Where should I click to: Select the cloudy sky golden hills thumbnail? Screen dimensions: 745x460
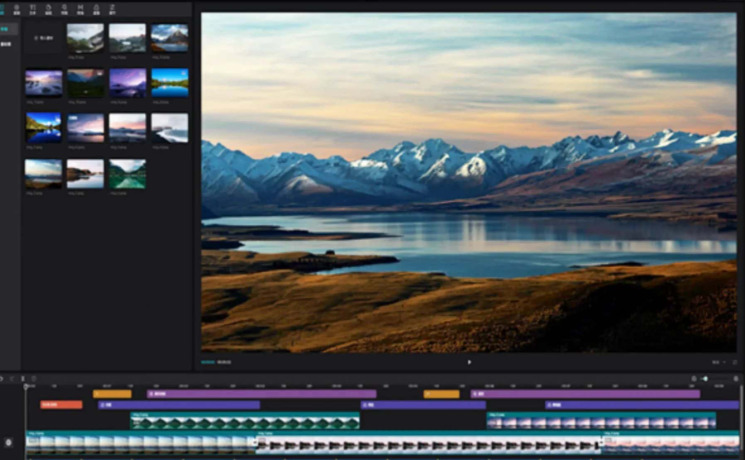(44, 174)
